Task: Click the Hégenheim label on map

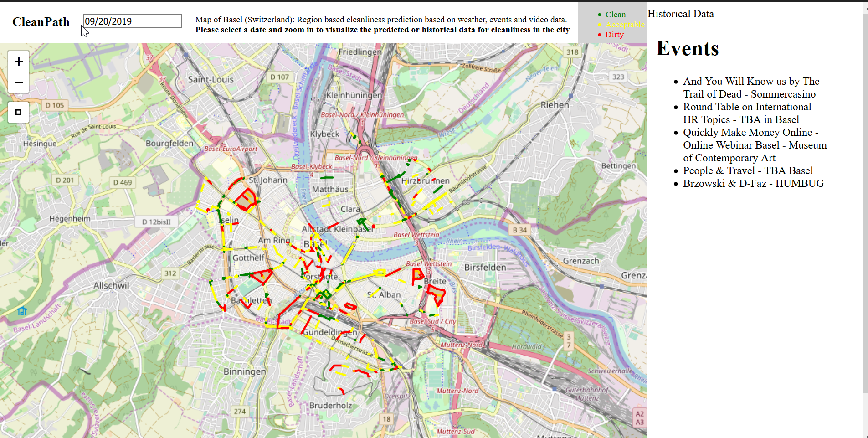Action: [x=70, y=219]
